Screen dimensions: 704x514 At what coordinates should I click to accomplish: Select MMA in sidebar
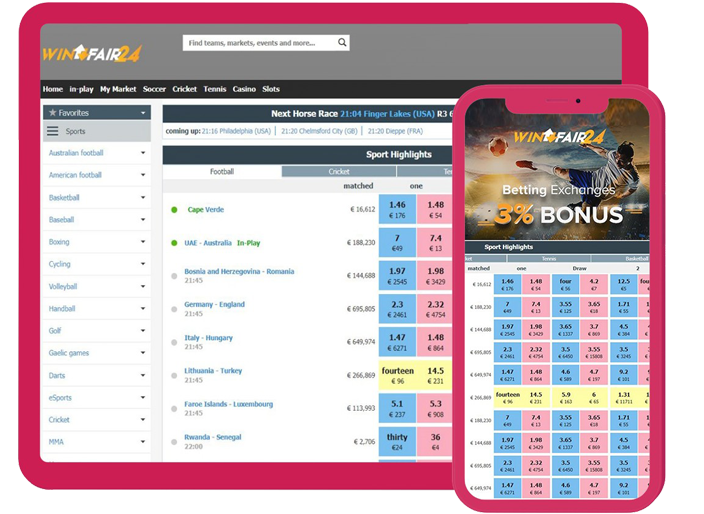56,442
